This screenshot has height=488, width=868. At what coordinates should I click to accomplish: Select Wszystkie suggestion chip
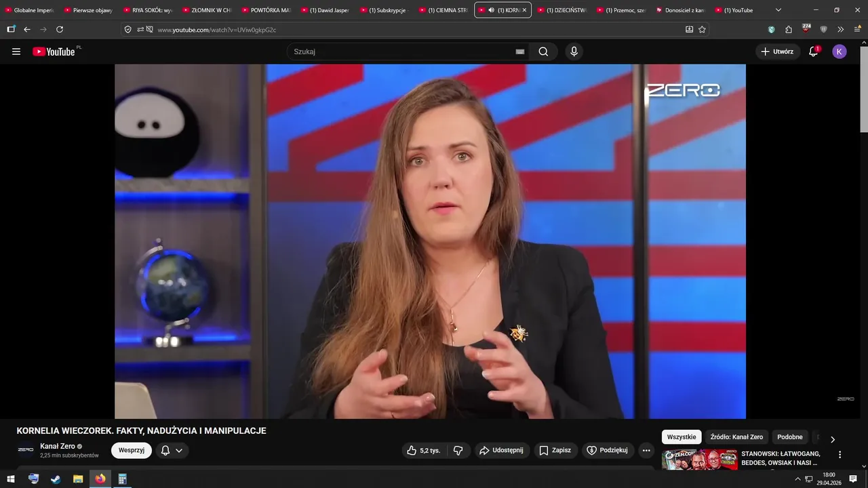tap(682, 437)
